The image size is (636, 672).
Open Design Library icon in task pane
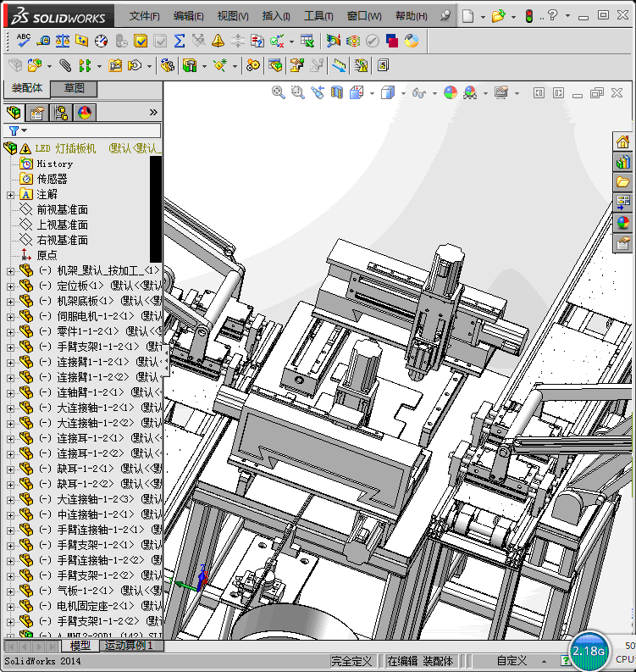point(622,162)
